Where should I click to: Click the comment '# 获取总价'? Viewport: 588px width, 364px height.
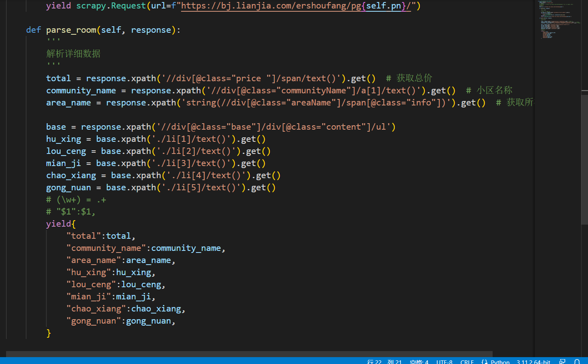[x=409, y=78]
